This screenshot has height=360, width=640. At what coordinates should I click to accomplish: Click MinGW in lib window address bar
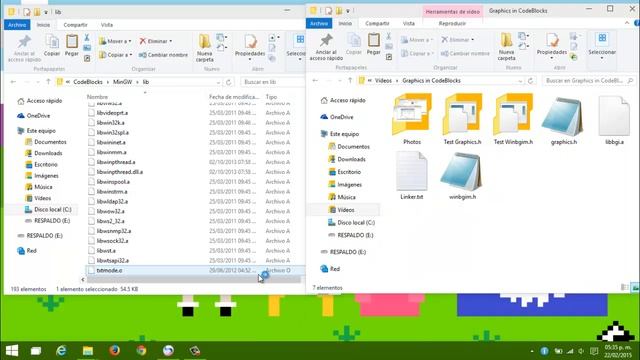click(122, 82)
